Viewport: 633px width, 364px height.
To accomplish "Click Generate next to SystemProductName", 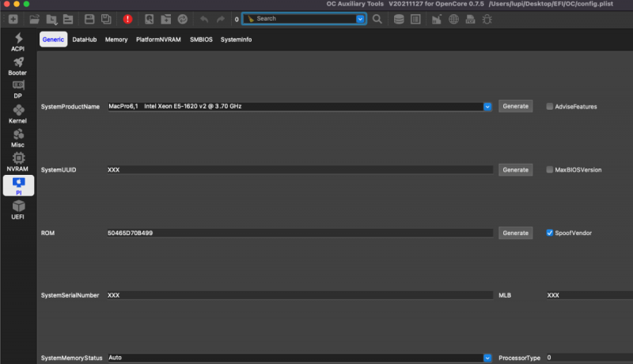I will click(x=516, y=106).
